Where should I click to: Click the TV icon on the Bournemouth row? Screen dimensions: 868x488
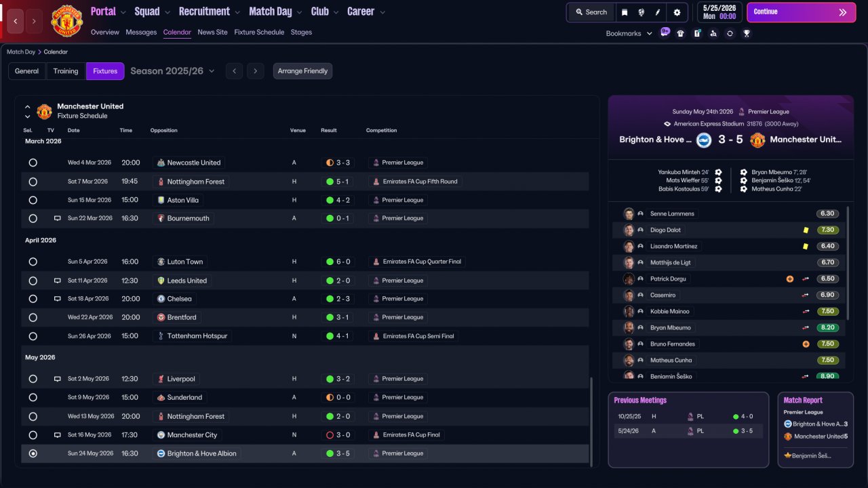[x=58, y=218]
